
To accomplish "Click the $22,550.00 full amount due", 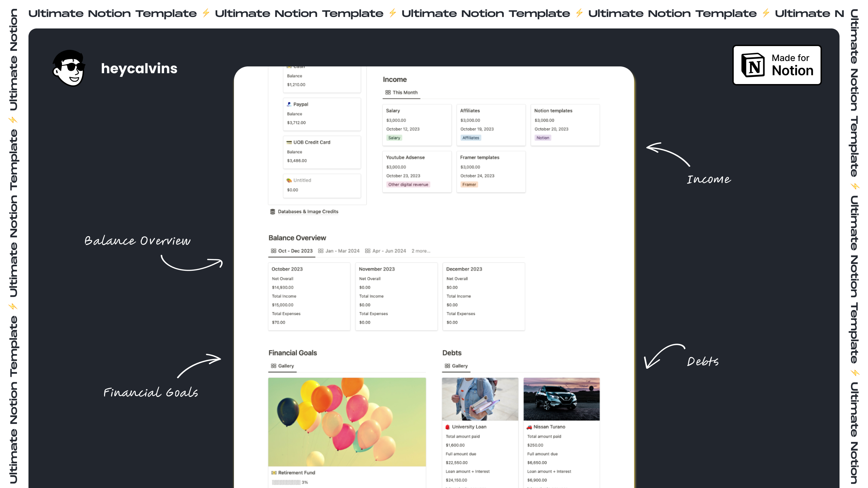I will pyautogui.click(x=456, y=463).
